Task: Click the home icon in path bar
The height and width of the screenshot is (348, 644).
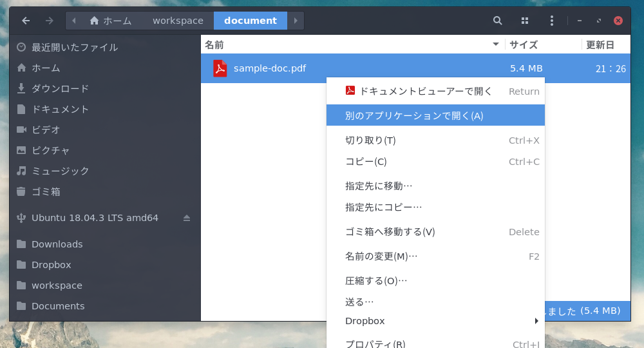Action: (x=95, y=21)
